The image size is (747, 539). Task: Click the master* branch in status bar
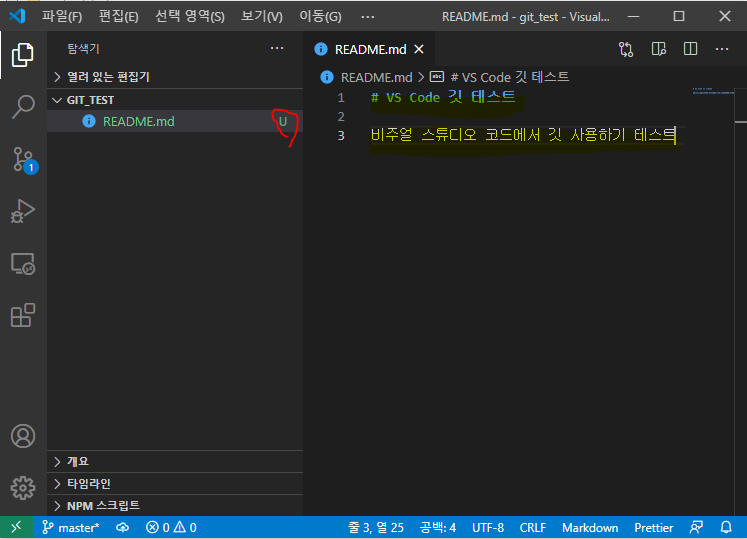[x=71, y=528]
